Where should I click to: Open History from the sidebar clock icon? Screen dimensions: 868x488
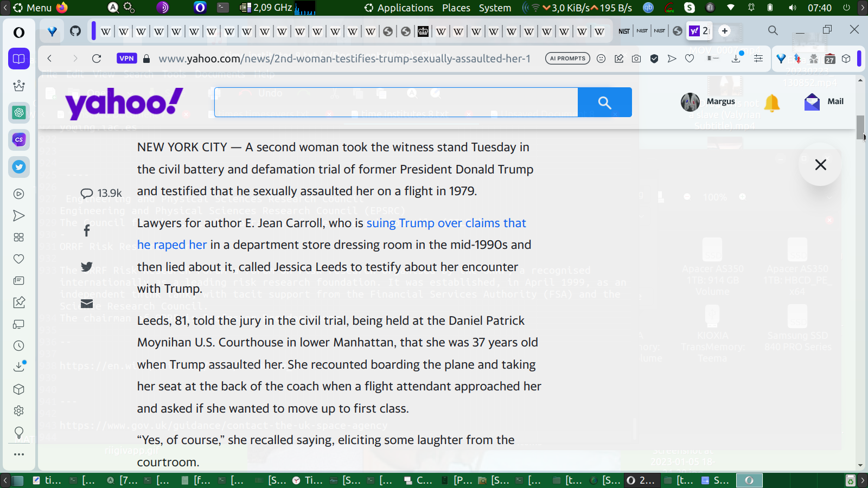(19, 346)
